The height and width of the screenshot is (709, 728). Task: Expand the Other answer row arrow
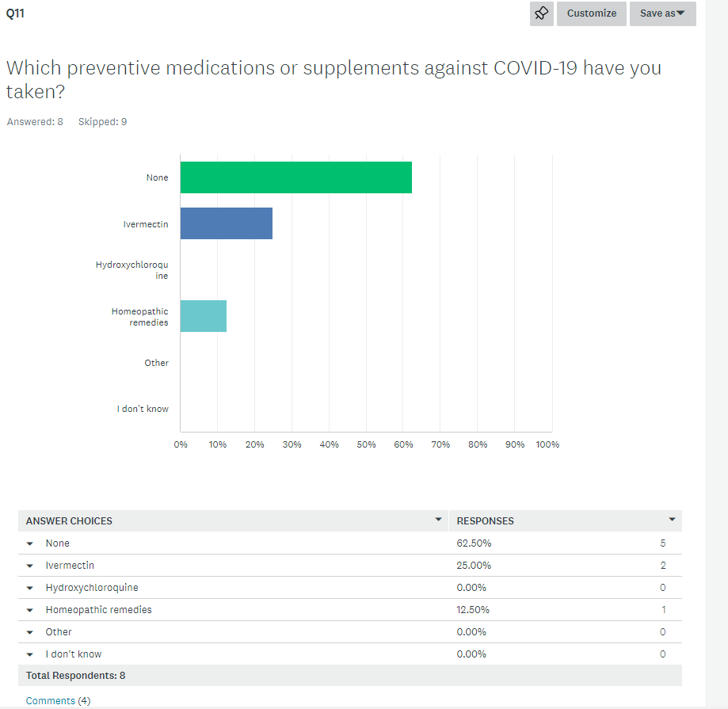(x=30, y=632)
